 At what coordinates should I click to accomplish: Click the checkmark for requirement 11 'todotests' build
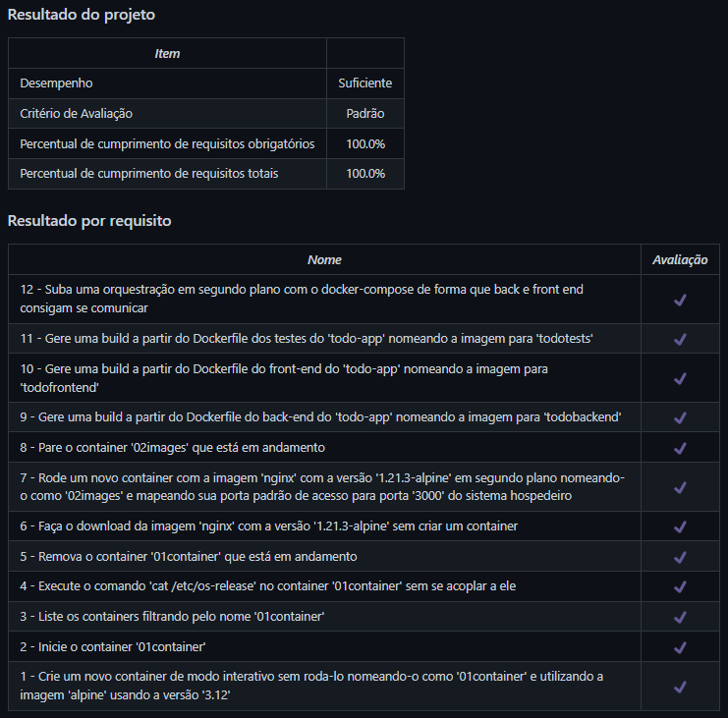(x=680, y=339)
